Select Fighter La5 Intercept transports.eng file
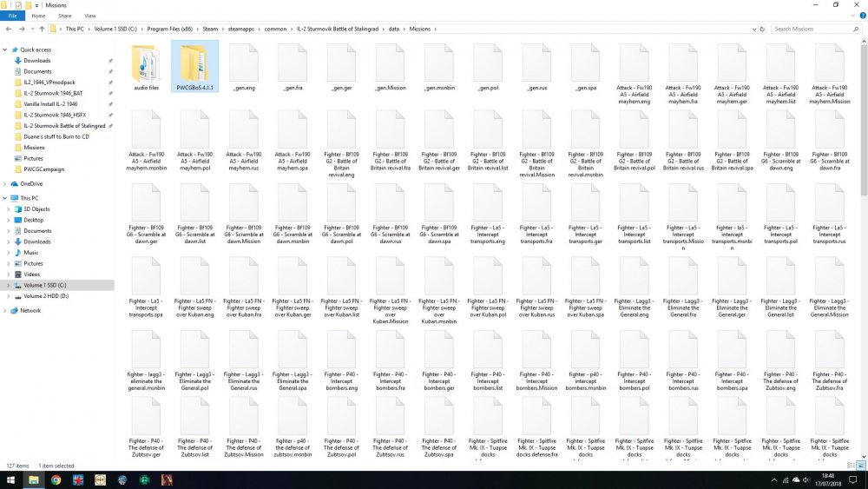Screen dimensions: 868x489 click(x=488, y=216)
